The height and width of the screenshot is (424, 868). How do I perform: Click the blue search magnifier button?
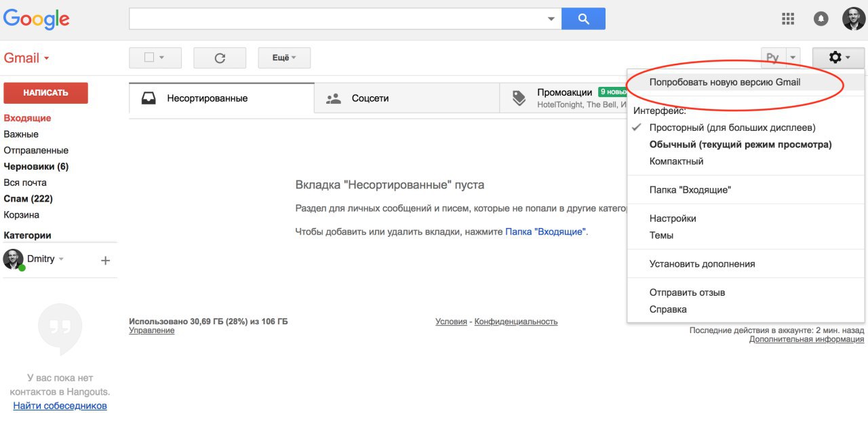point(583,19)
